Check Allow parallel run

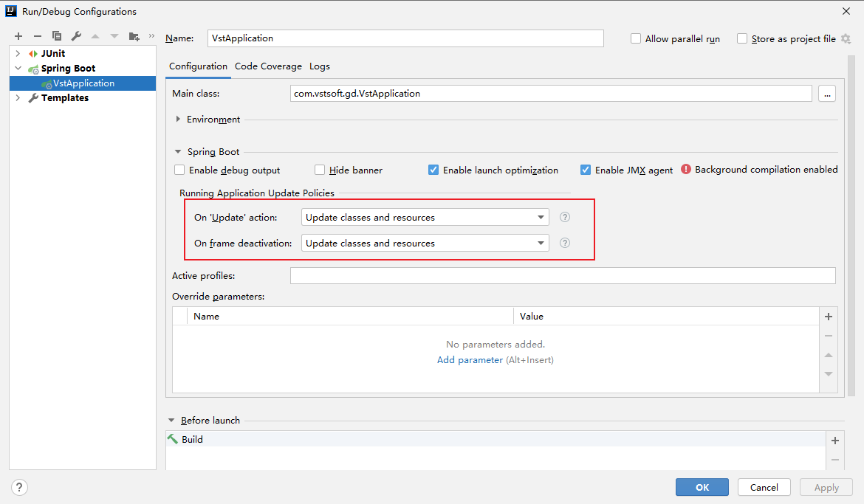(x=636, y=39)
